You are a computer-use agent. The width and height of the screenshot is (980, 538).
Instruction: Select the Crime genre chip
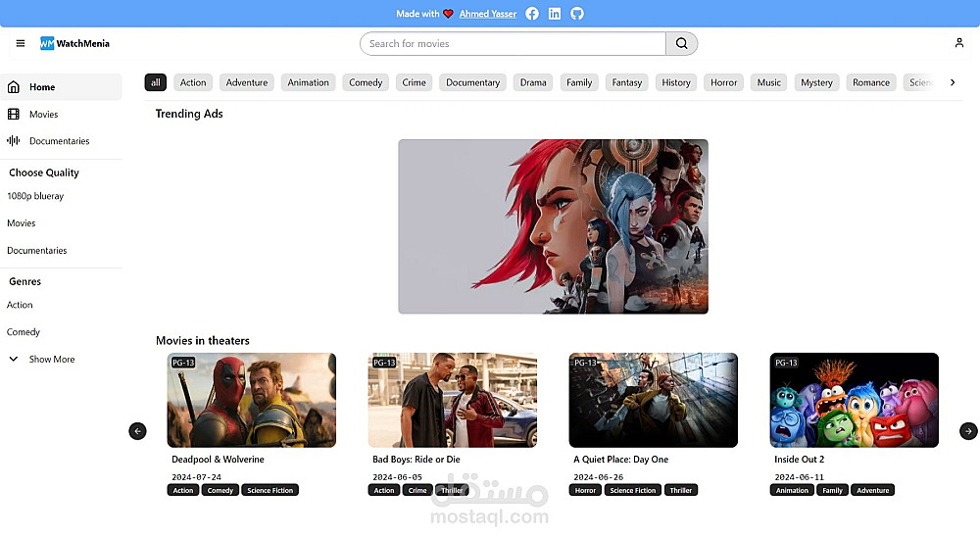[x=414, y=82]
